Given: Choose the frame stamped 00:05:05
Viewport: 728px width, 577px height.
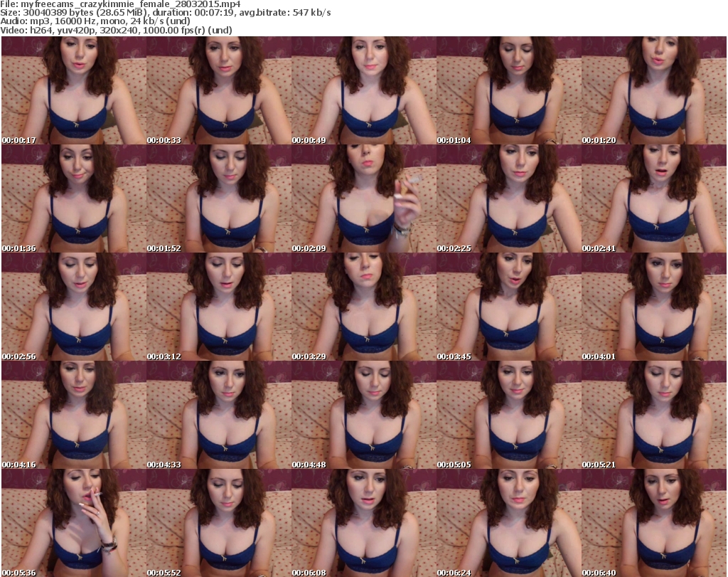Looking at the screenshot, I should click(x=508, y=415).
